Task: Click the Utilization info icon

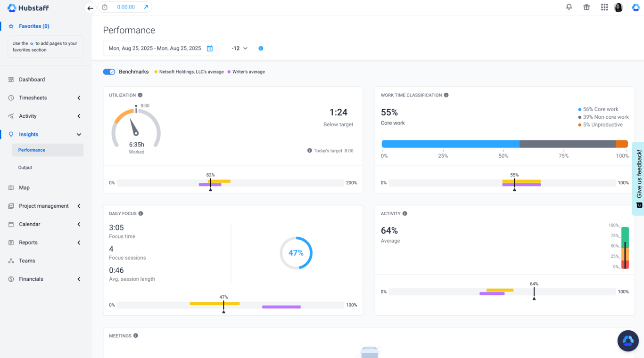Action: click(140, 95)
